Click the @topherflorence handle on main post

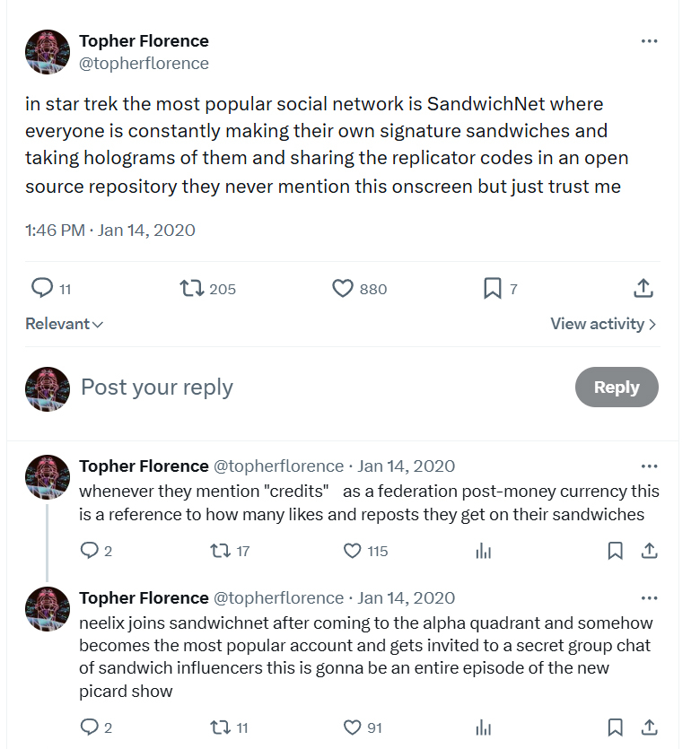[144, 64]
